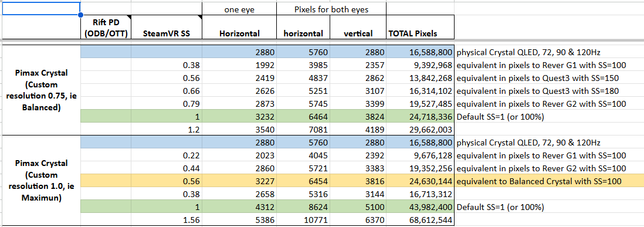Select cell with value 1992
The height and width of the screenshot is (227, 644).
239,65
